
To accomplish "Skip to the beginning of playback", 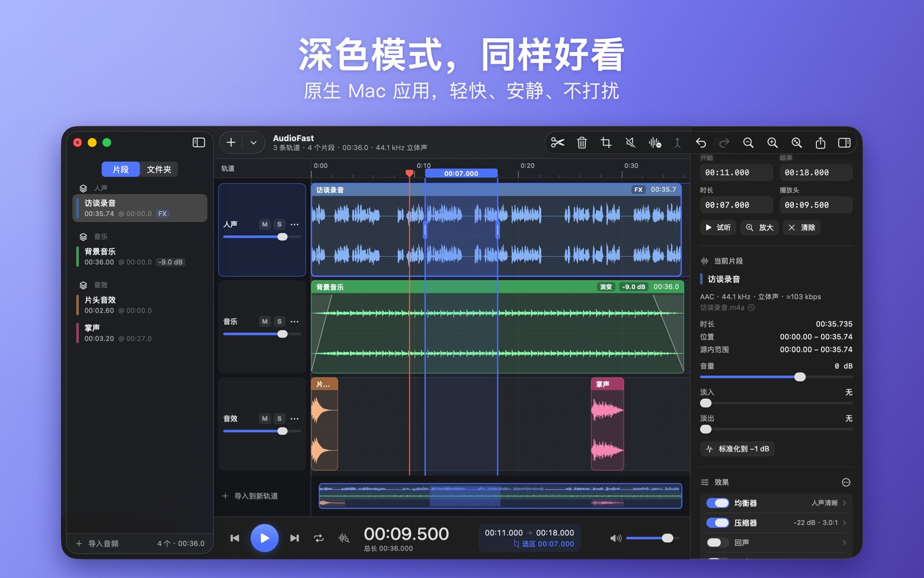I will point(234,538).
